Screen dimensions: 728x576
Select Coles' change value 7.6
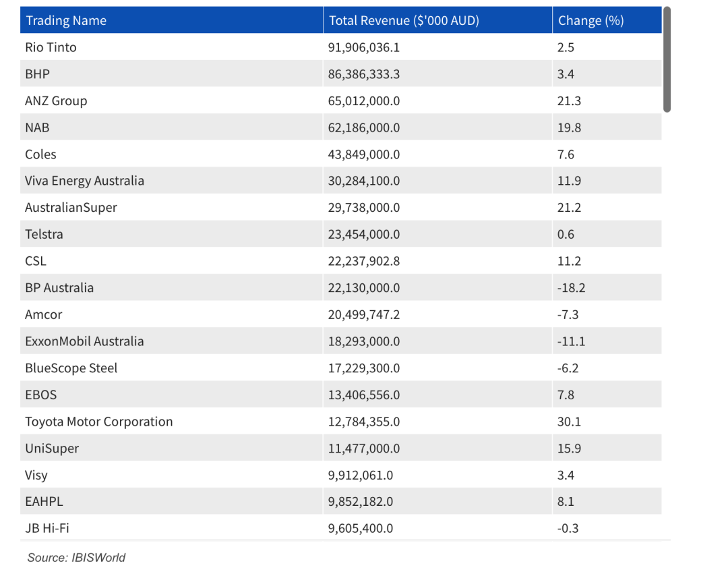[x=566, y=154]
